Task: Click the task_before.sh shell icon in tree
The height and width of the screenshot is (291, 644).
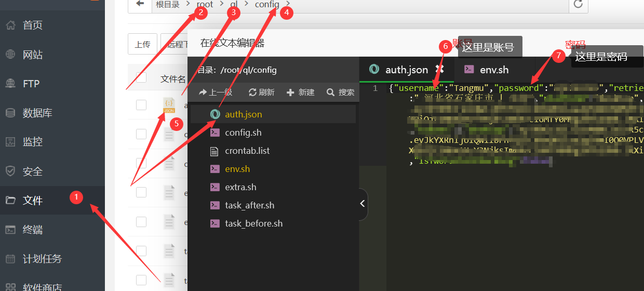Action: 214,223
